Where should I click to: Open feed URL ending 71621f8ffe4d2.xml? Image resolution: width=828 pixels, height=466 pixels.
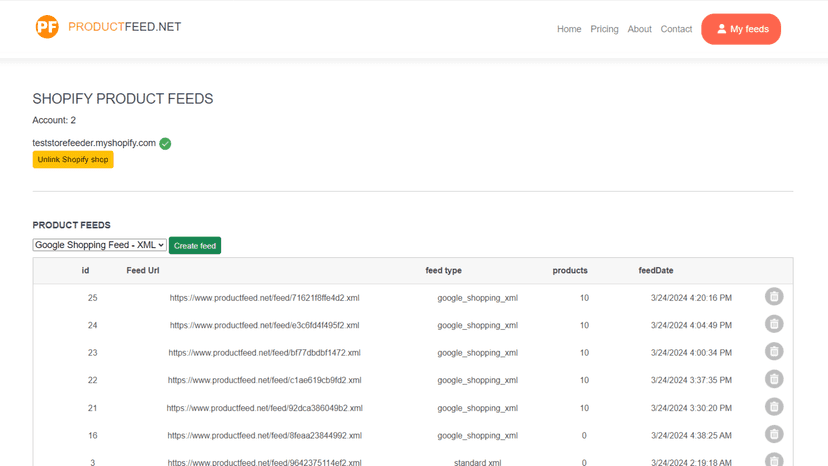click(x=265, y=298)
